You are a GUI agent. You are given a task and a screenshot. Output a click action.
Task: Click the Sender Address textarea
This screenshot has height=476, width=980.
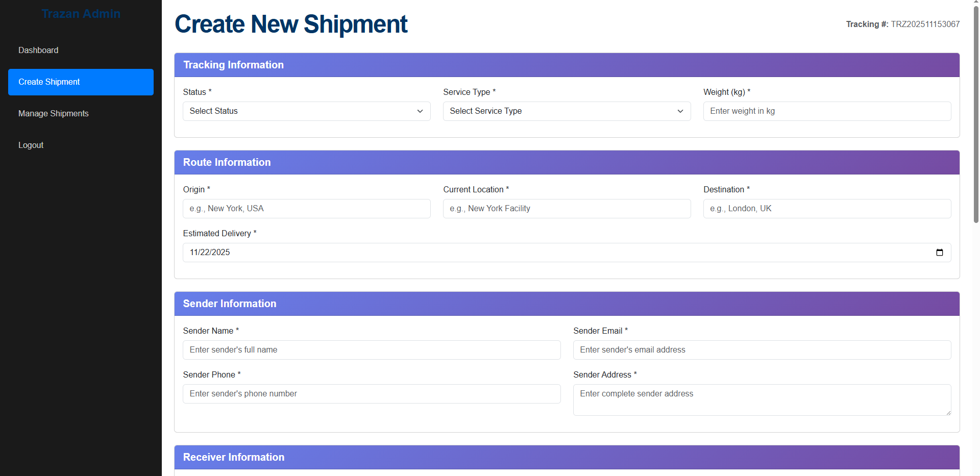(762, 400)
